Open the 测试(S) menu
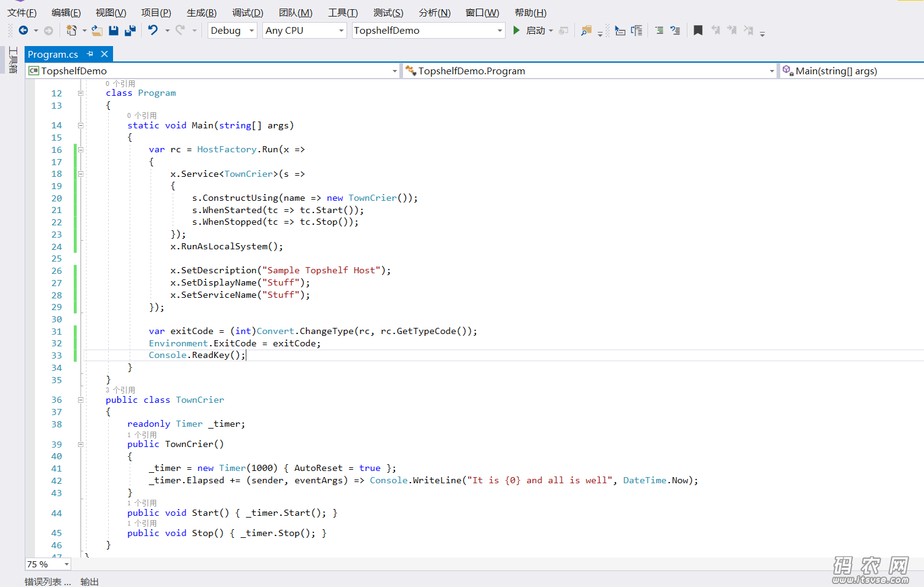 coord(388,12)
